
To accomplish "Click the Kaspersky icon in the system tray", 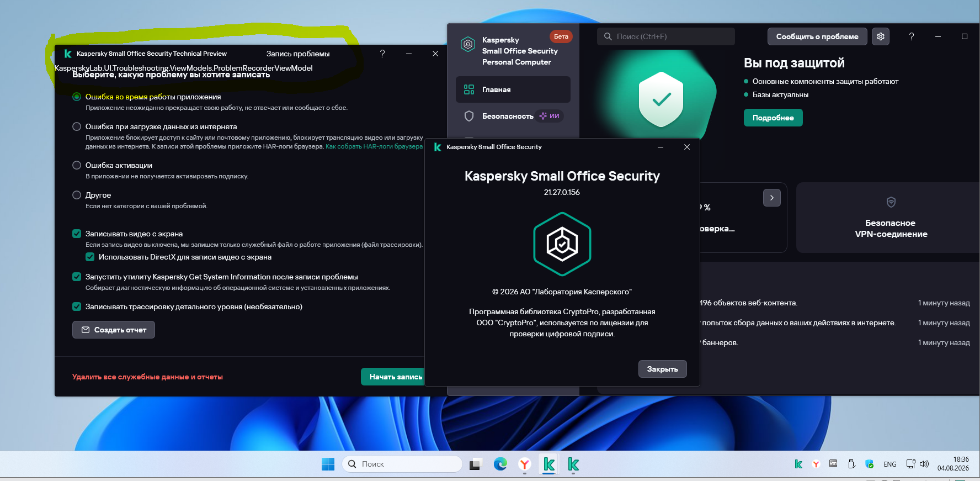I will (x=798, y=464).
